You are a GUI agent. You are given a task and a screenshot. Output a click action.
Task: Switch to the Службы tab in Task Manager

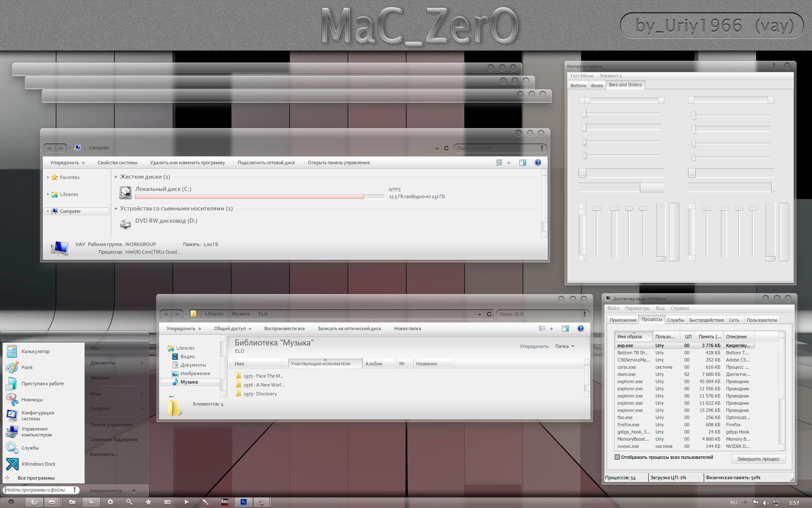675,320
